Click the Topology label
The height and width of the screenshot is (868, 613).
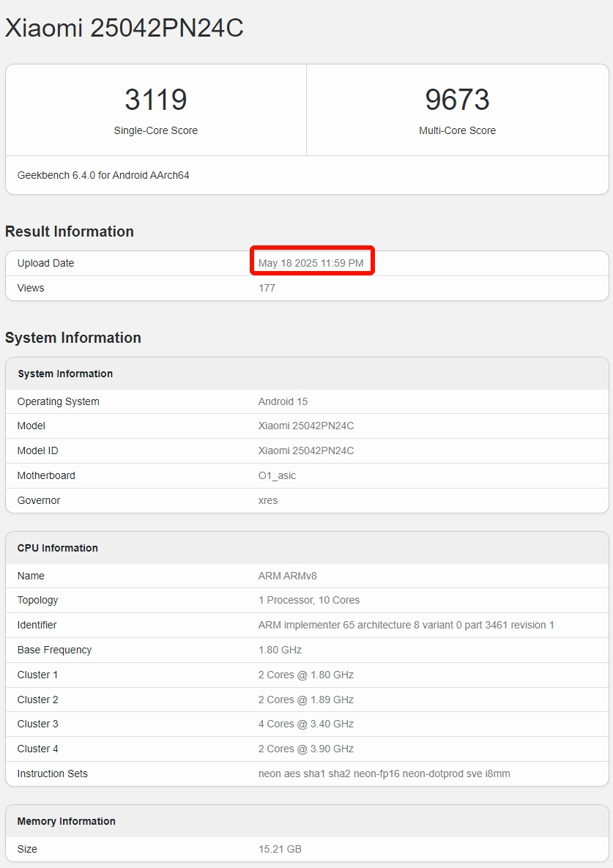click(37, 600)
